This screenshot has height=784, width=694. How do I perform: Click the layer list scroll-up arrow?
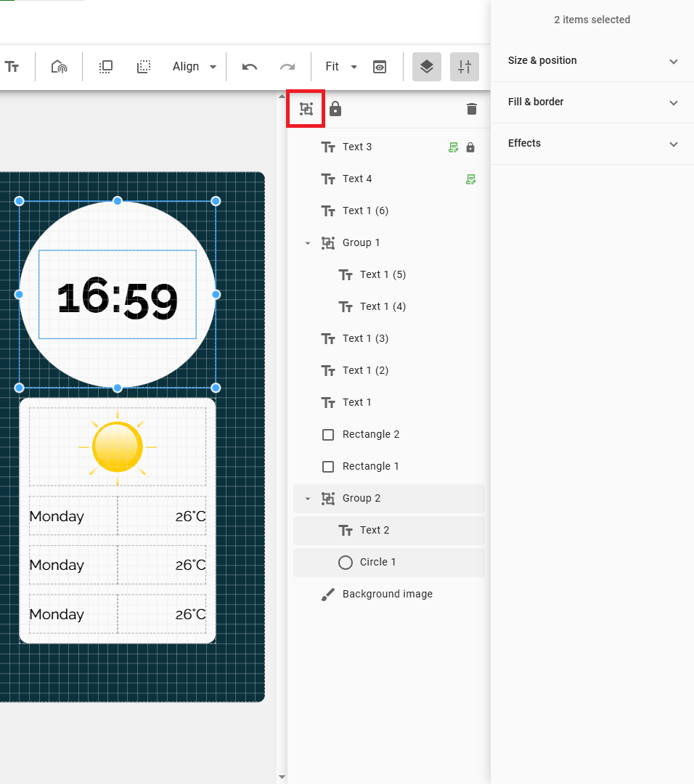pyautogui.click(x=282, y=96)
